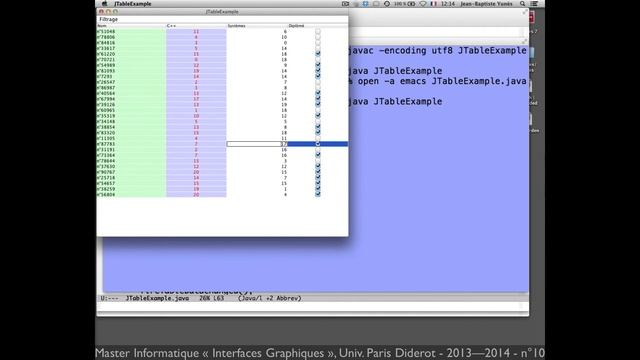Image resolution: width=640 pixels, height=360 pixels.
Task: Click the Emacs minibuffer below the mode line
Action: 313,306
